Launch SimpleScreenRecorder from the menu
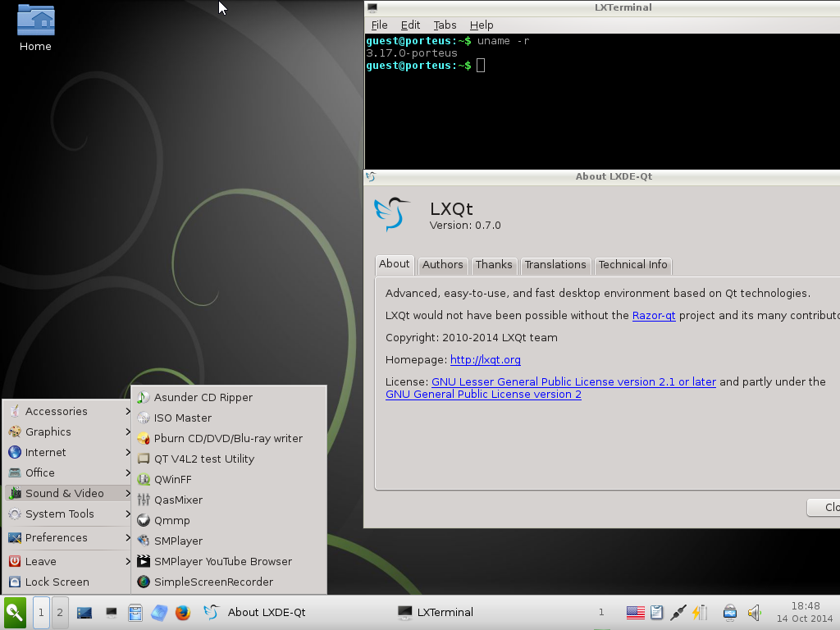The image size is (840, 630). (213, 582)
